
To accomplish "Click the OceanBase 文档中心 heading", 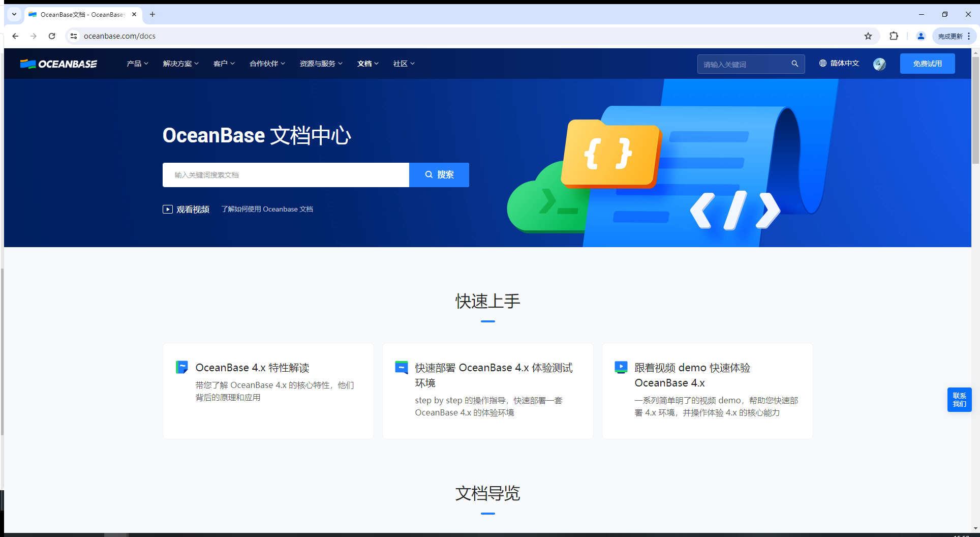I will coord(257,135).
